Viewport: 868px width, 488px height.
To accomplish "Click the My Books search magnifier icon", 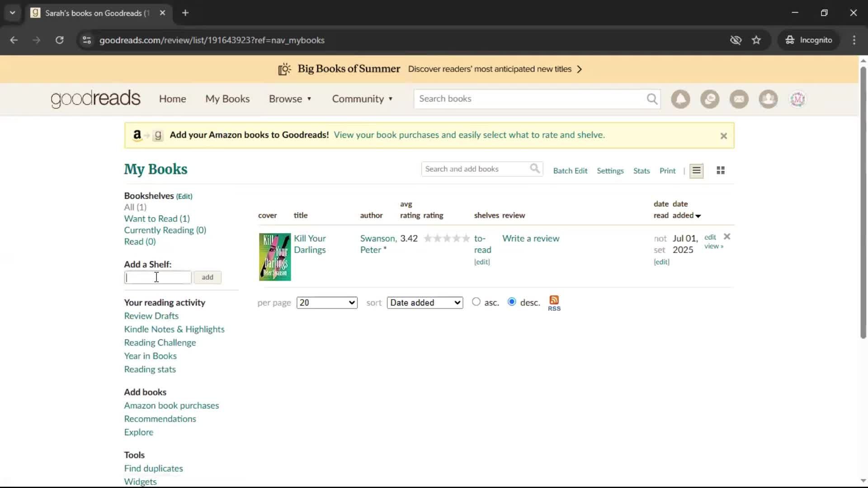I will (535, 169).
